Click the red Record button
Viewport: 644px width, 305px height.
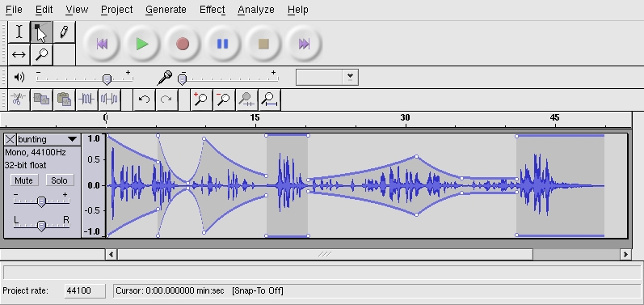click(183, 44)
